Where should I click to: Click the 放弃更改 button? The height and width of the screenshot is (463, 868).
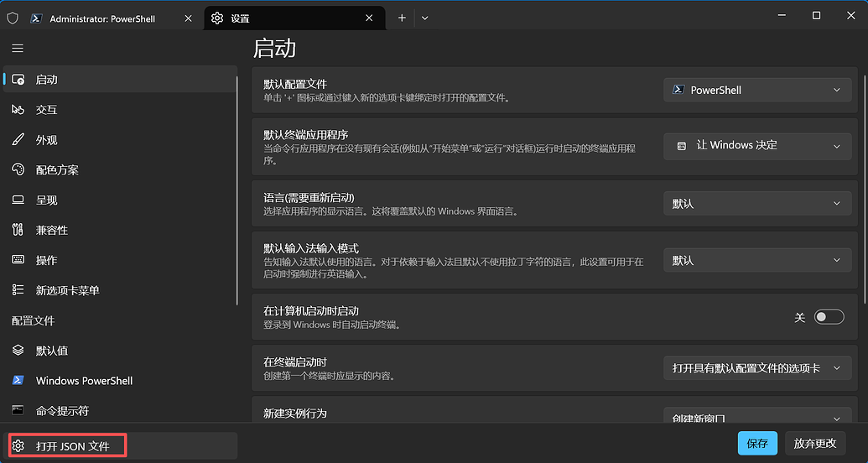coord(815,443)
